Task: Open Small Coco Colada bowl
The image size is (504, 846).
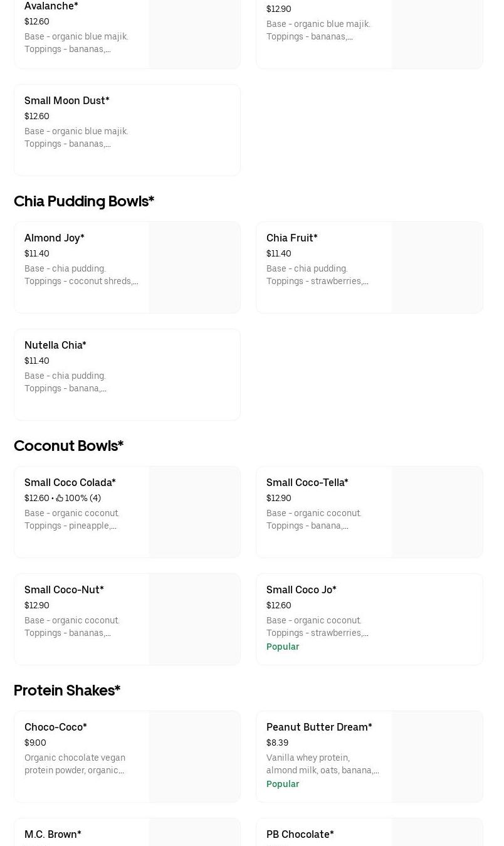Action: pos(70,483)
